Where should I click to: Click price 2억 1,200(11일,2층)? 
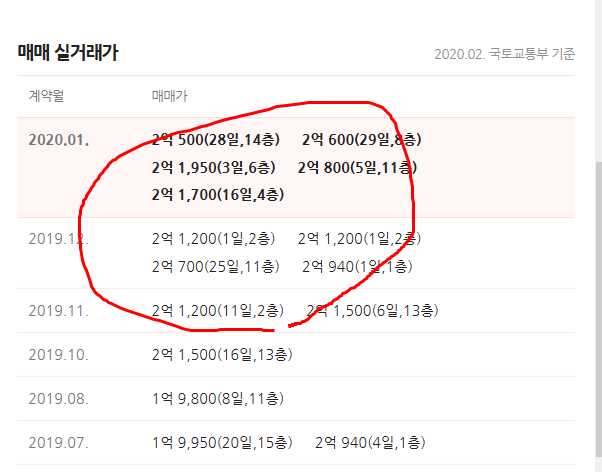(218, 311)
